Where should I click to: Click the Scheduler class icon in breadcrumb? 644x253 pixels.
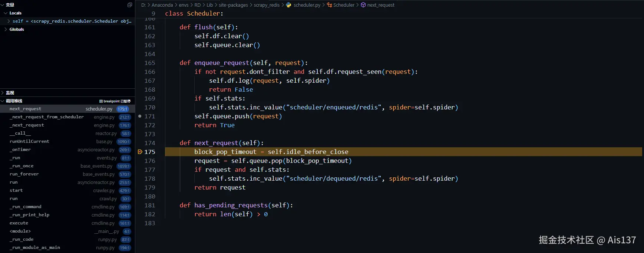point(329,5)
